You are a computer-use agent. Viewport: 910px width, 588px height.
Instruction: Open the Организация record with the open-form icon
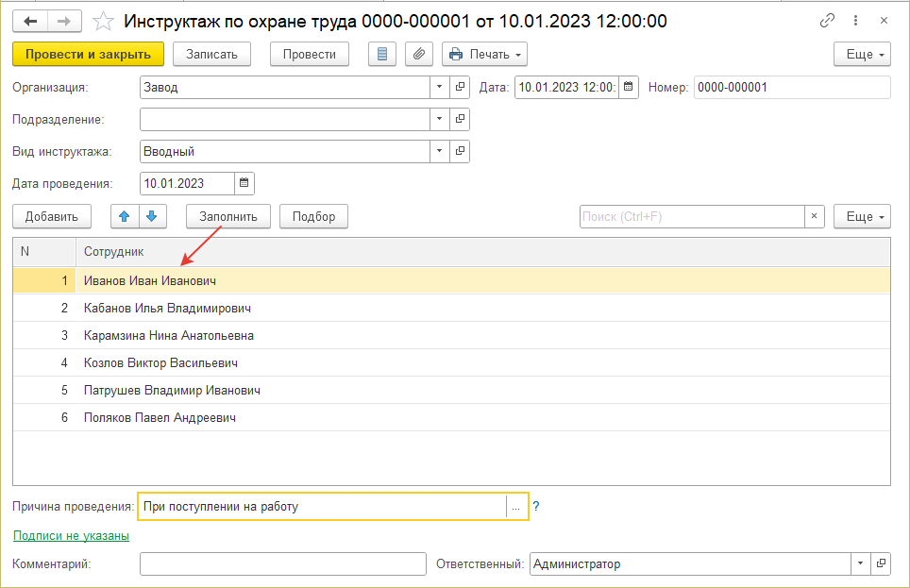pos(460,87)
